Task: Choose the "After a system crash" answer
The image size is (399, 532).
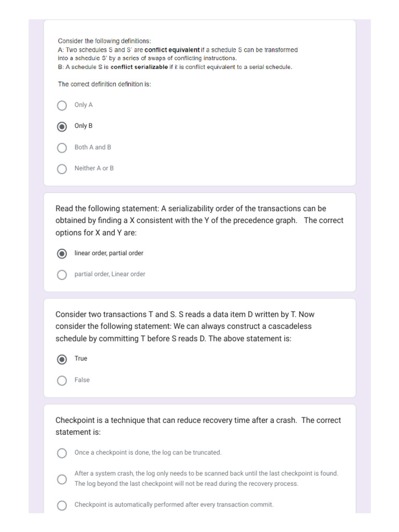Action: pyautogui.click(x=62, y=478)
